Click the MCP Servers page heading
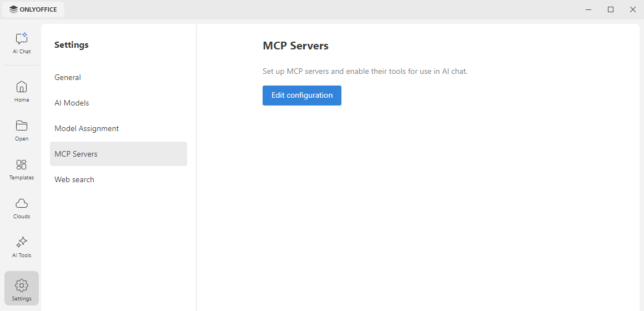 (x=296, y=46)
